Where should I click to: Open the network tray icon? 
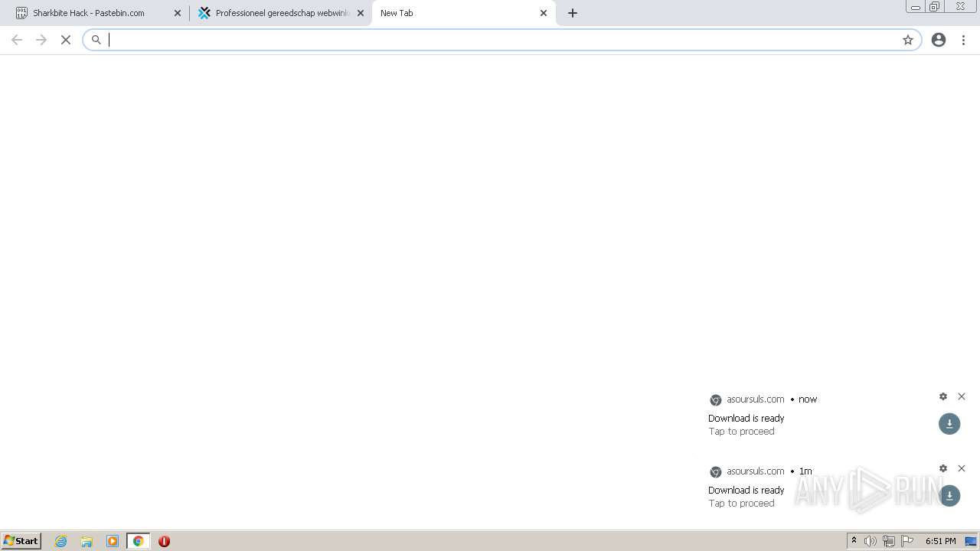pos(889,541)
